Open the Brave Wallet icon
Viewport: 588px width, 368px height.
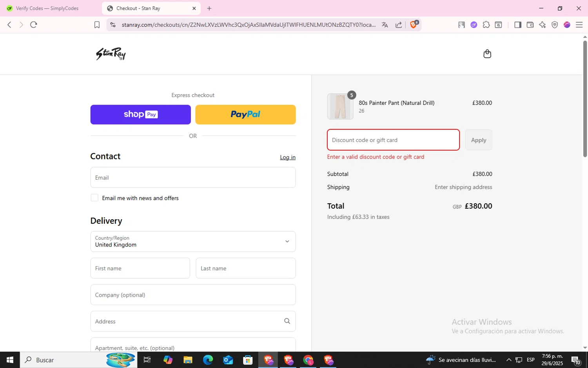(x=530, y=25)
